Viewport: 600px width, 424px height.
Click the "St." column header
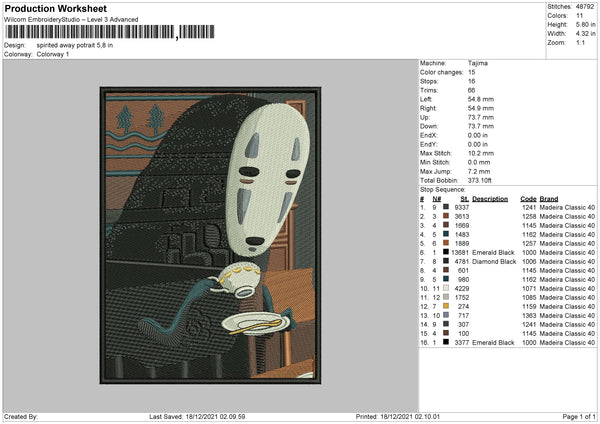tap(465, 199)
